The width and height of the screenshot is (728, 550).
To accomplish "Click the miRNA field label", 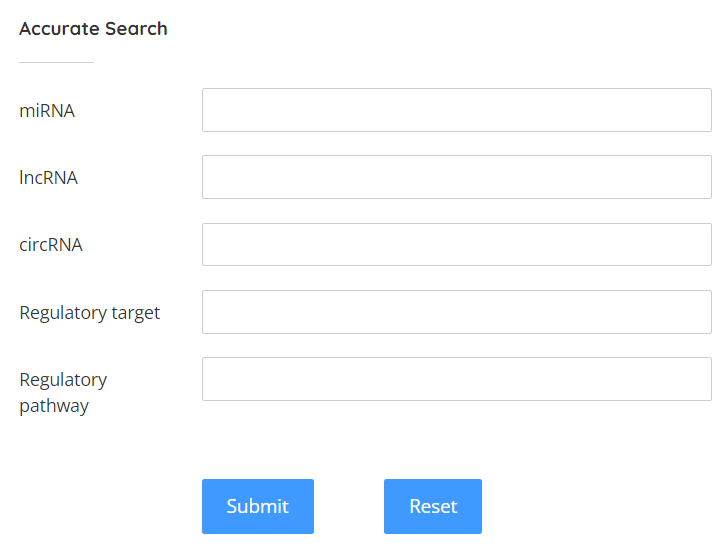I will [47, 111].
